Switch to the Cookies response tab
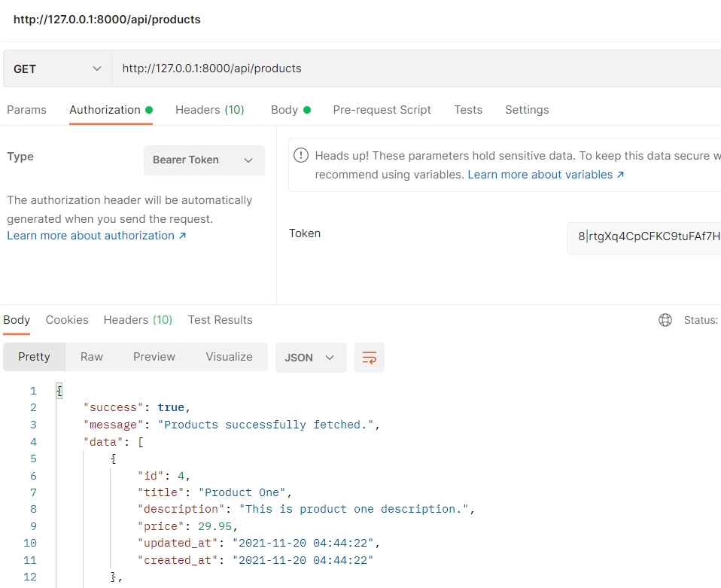The width and height of the screenshot is (721, 588). (66, 319)
